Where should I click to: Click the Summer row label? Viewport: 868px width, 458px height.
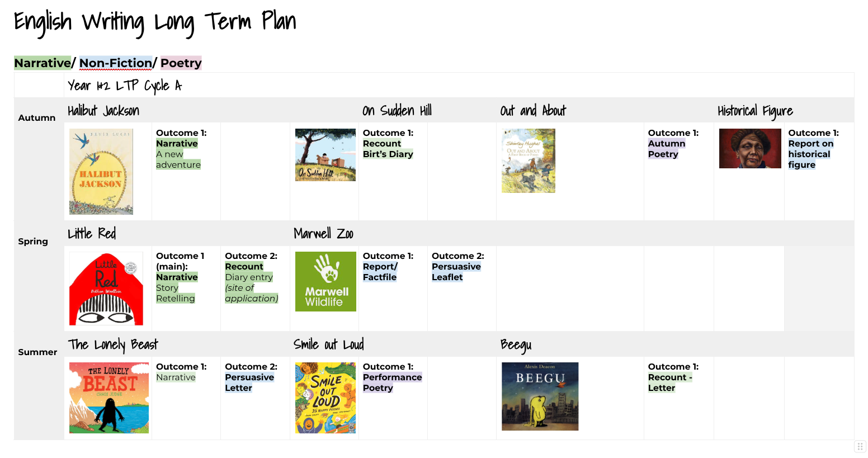[37, 352]
